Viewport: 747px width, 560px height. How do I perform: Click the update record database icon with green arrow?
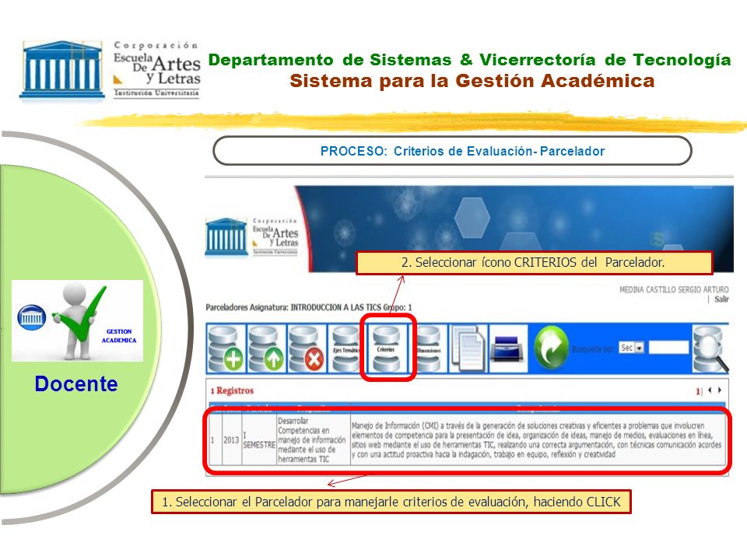pyautogui.click(x=266, y=348)
